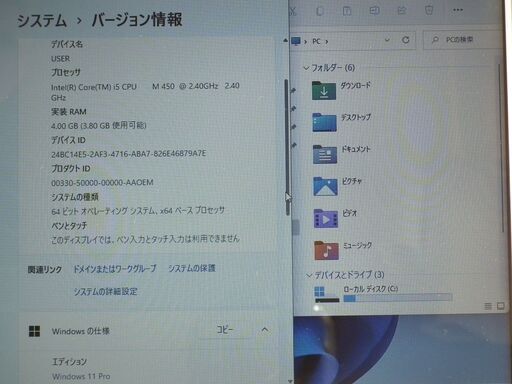Open システムの保護 link

192,268
